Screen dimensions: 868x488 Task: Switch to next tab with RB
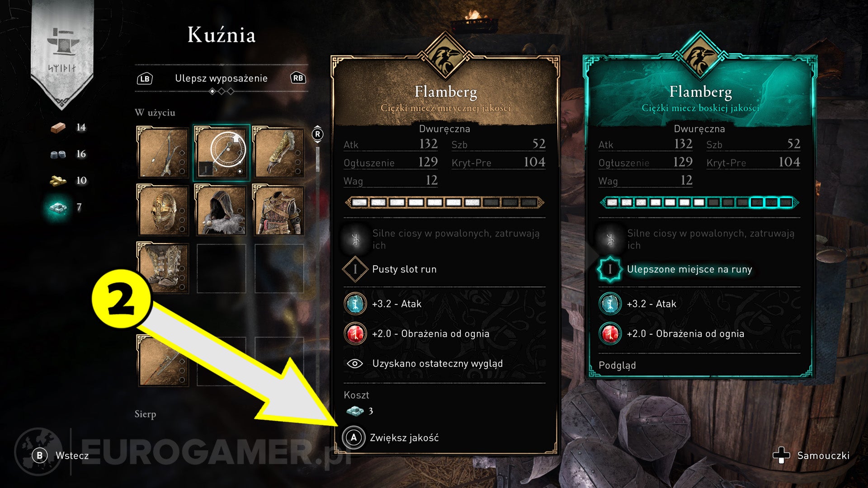(x=298, y=78)
